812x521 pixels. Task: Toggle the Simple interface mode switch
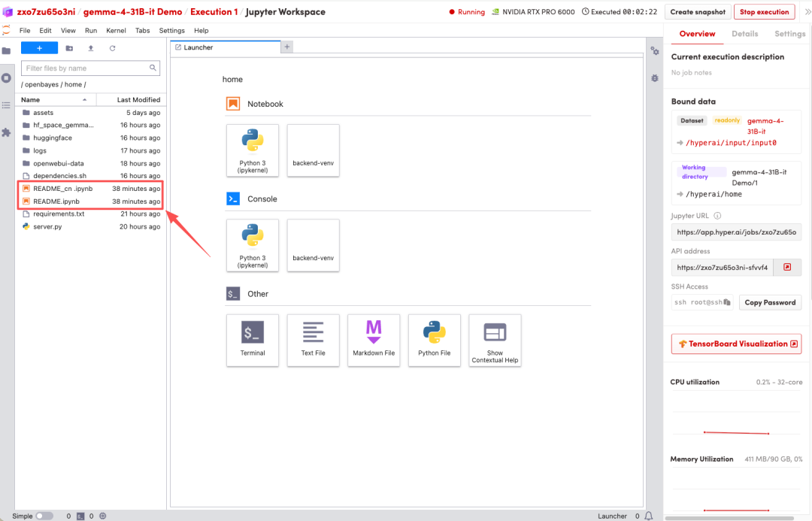tap(44, 516)
